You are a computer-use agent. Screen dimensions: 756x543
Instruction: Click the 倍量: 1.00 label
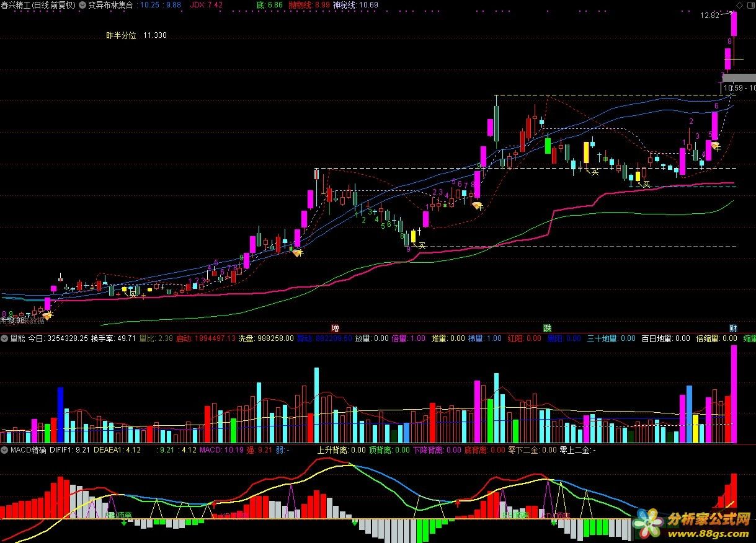tap(409, 338)
